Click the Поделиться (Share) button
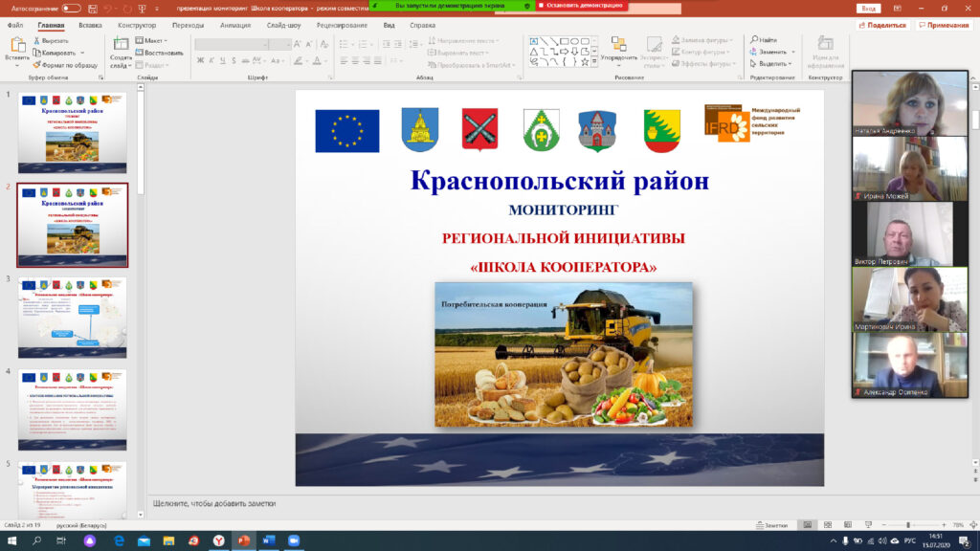This screenshot has width=980, height=551. (882, 25)
